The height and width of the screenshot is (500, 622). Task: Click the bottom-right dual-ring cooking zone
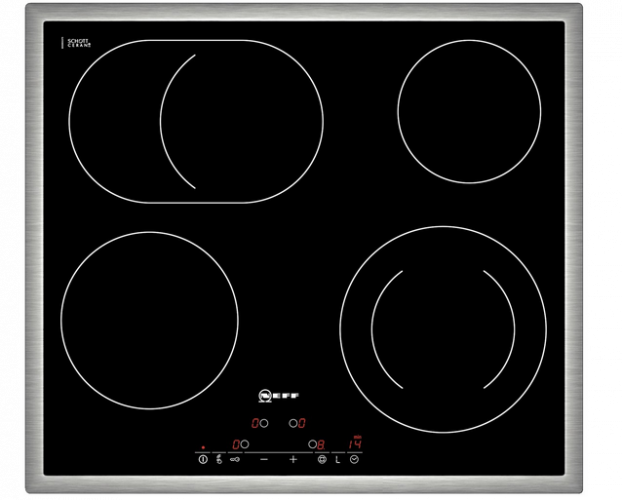click(444, 313)
